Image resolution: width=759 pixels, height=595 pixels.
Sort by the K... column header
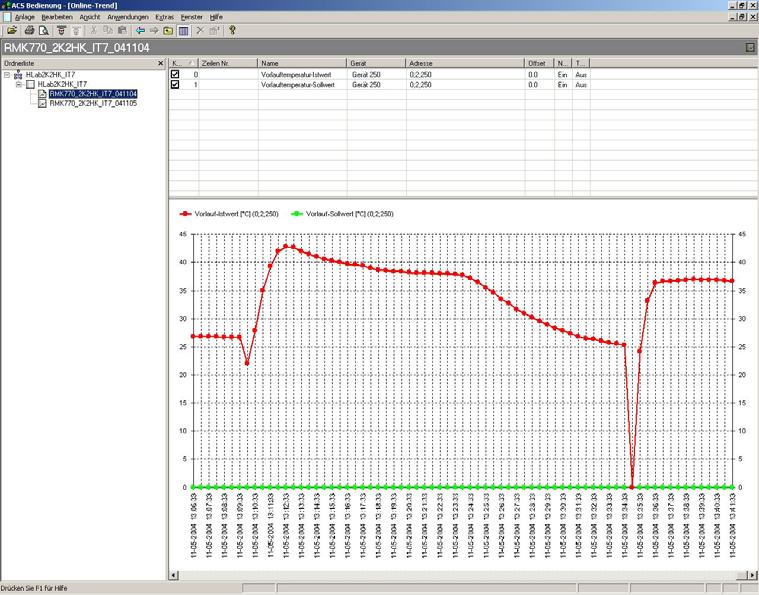pyautogui.click(x=183, y=63)
